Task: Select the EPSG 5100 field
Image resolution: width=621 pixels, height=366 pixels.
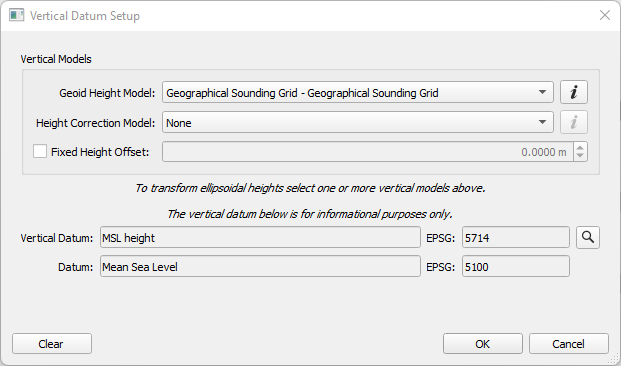Action: (x=516, y=266)
